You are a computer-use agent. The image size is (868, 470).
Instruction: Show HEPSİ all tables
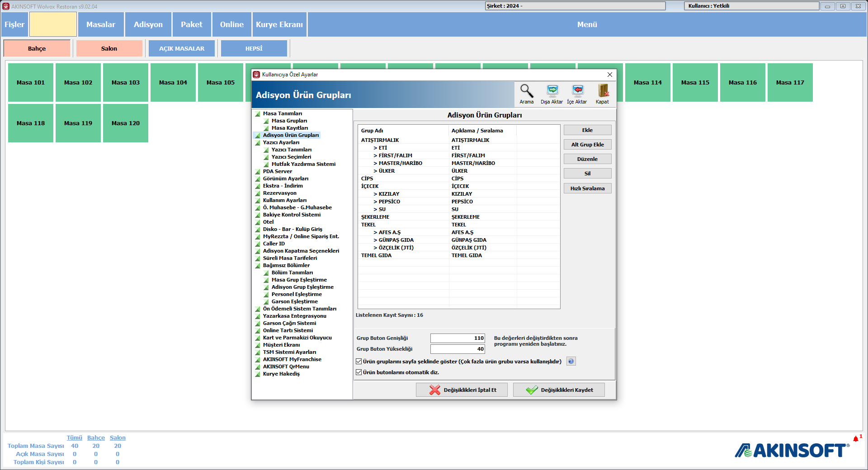[x=254, y=48]
